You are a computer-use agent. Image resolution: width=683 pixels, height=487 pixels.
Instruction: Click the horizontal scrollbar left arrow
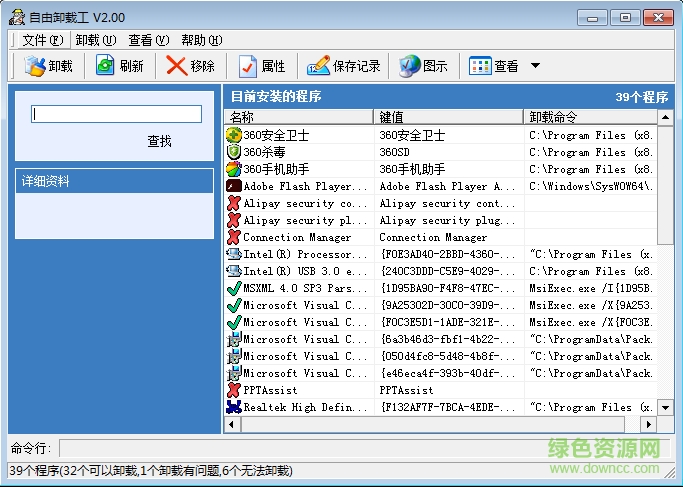coord(232,424)
